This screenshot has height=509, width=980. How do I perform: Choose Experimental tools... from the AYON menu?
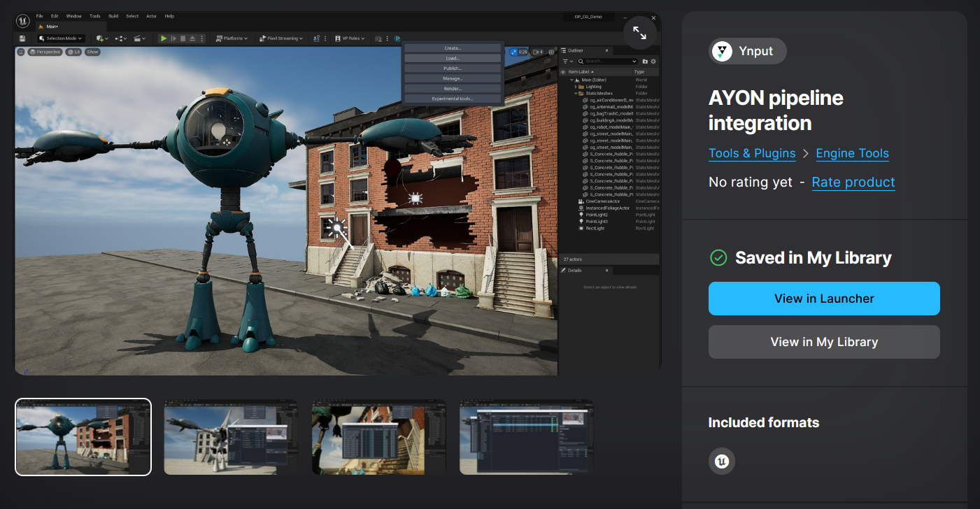[x=453, y=99]
